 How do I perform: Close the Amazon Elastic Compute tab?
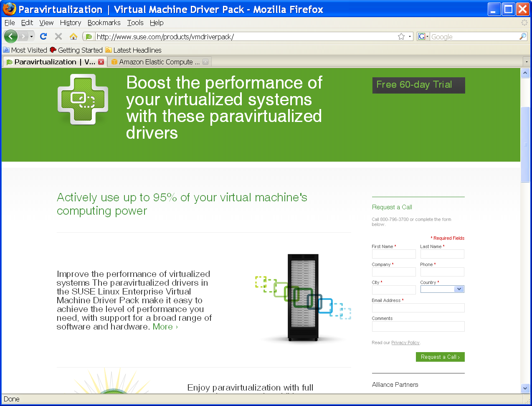(205, 62)
